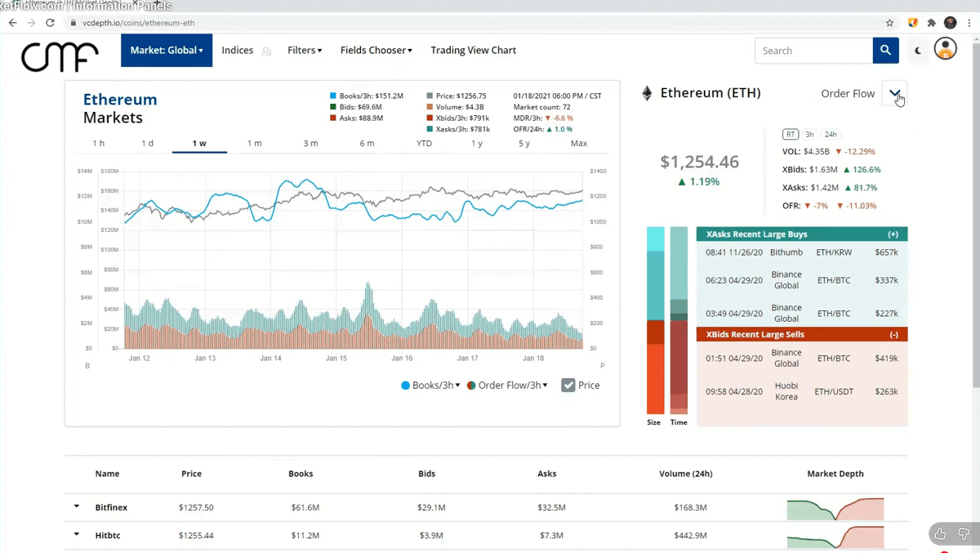
Task: Click the blue search magnifier button
Action: (885, 51)
